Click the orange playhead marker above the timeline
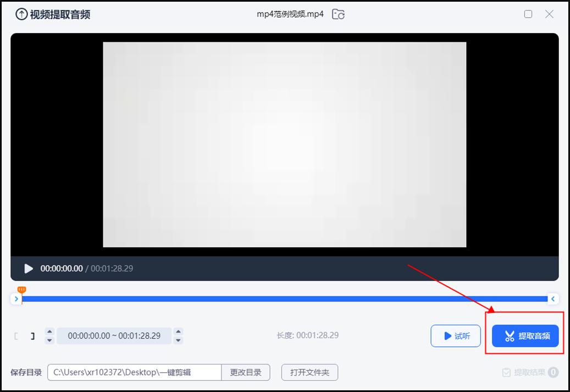The width and height of the screenshot is (570, 392). [x=21, y=289]
